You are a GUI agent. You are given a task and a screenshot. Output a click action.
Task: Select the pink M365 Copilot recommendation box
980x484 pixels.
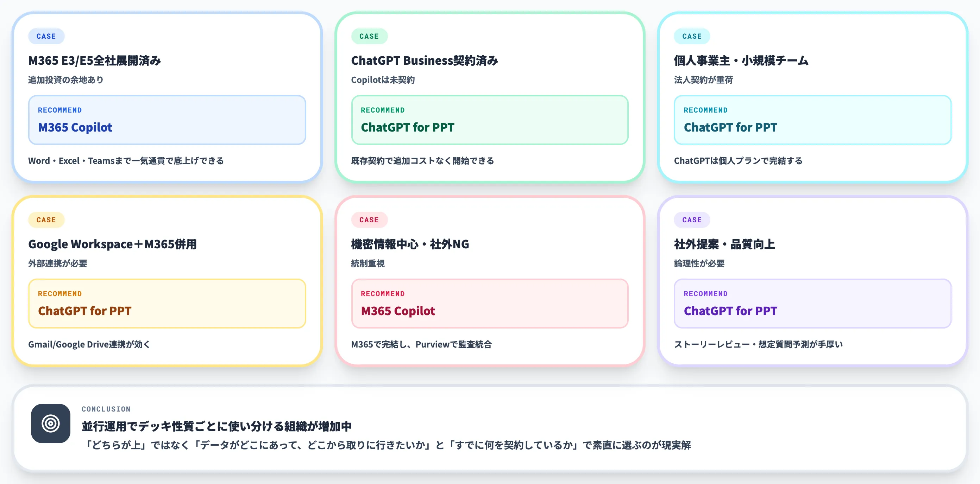click(490, 304)
